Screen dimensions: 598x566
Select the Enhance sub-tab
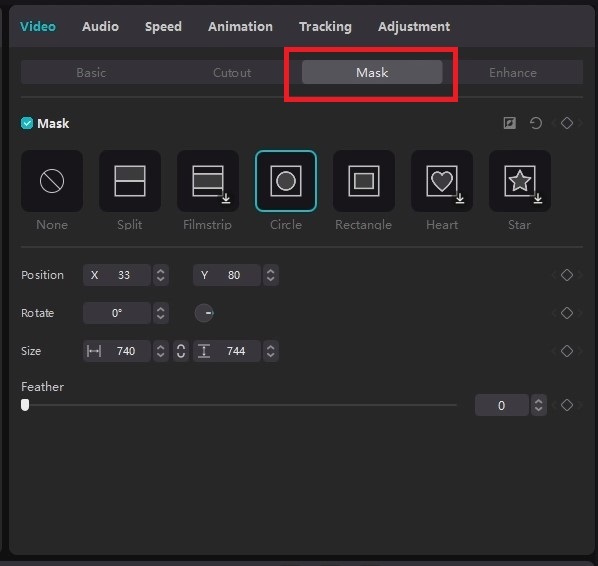pos(513,72)
